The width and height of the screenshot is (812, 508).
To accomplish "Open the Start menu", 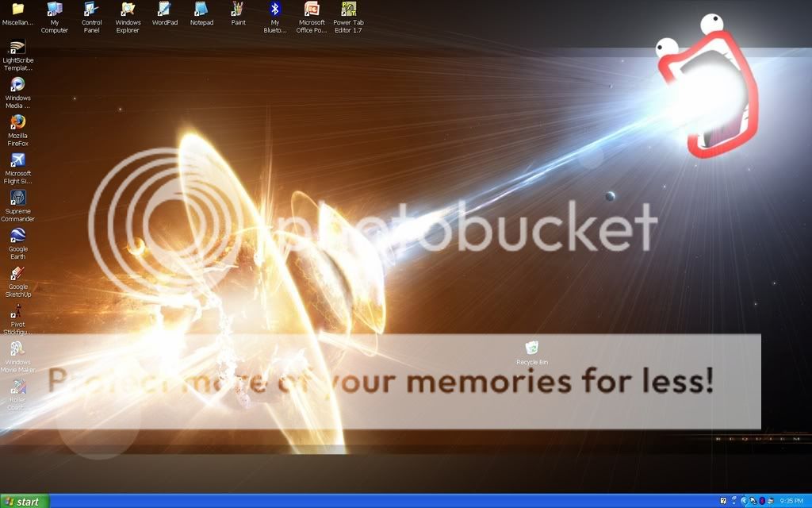I will pos(24,502).
